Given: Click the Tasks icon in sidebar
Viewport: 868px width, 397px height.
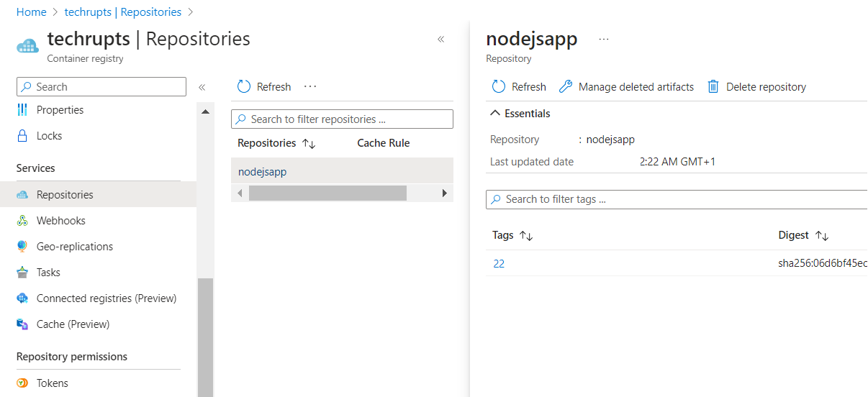Looking at the screenshot, I should (x=22, y=273).
